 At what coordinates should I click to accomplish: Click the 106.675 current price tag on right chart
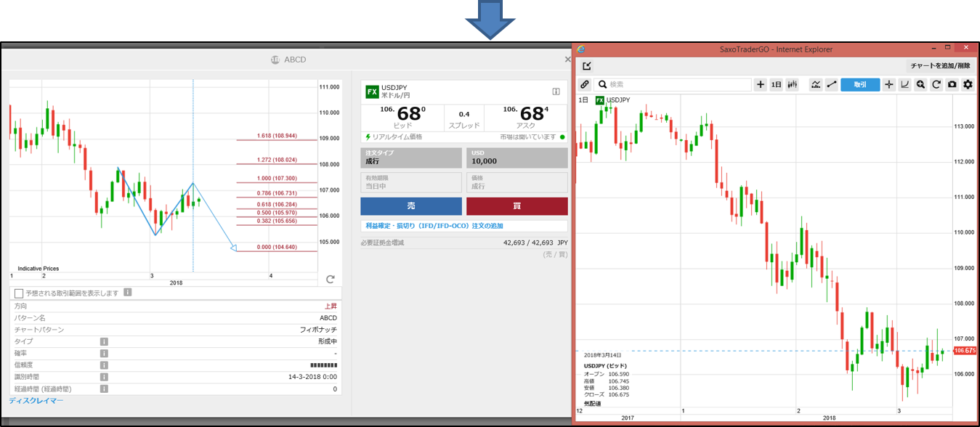pyautogui.click(x=963, y=351)
